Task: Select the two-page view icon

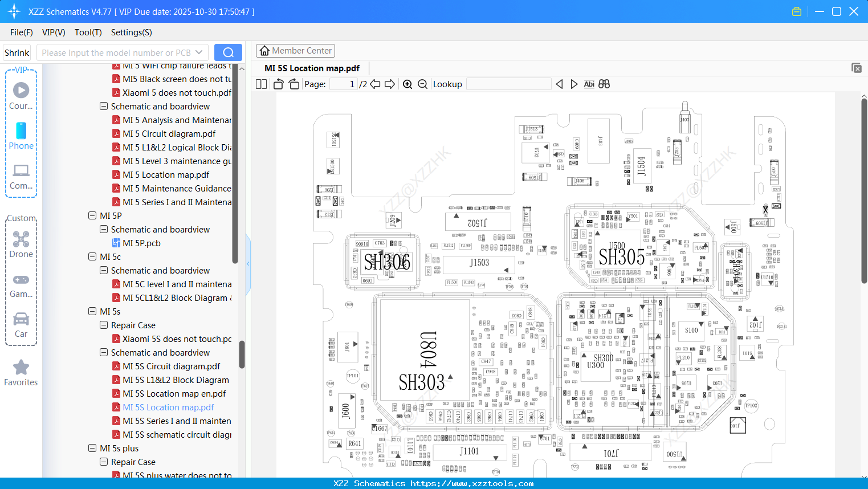Action: tap(260, 84)
